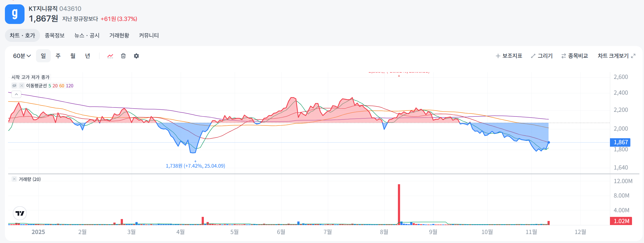Click the trash can delete icon
This screenshot has height=243, width=644.
tap(123, 56)
